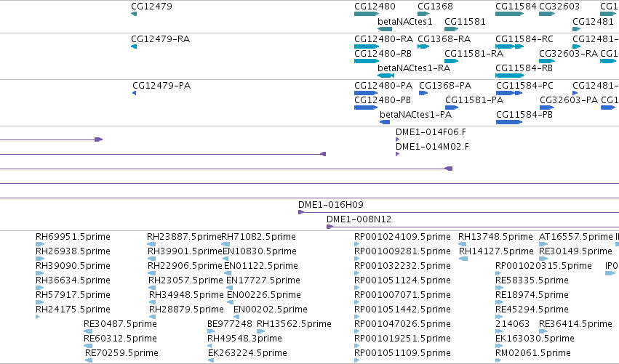Select gene CG1368 in the top track

(423, 14)
